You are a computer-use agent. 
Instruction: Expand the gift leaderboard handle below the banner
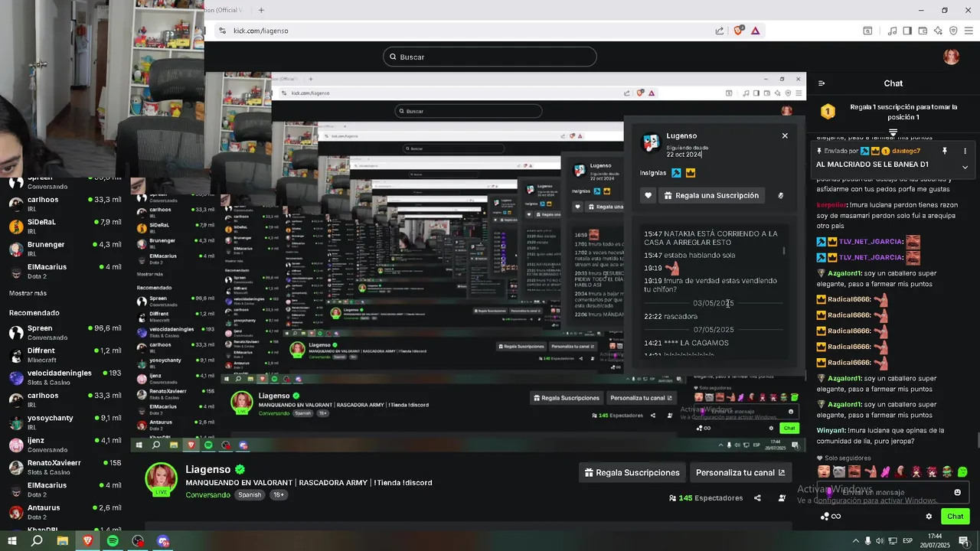(893, 133)
